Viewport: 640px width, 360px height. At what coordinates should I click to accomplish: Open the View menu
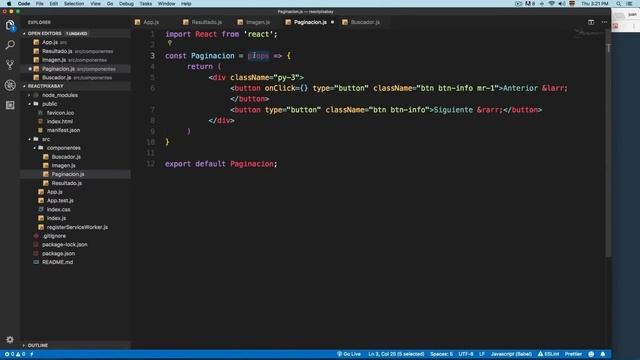(96, 4)
